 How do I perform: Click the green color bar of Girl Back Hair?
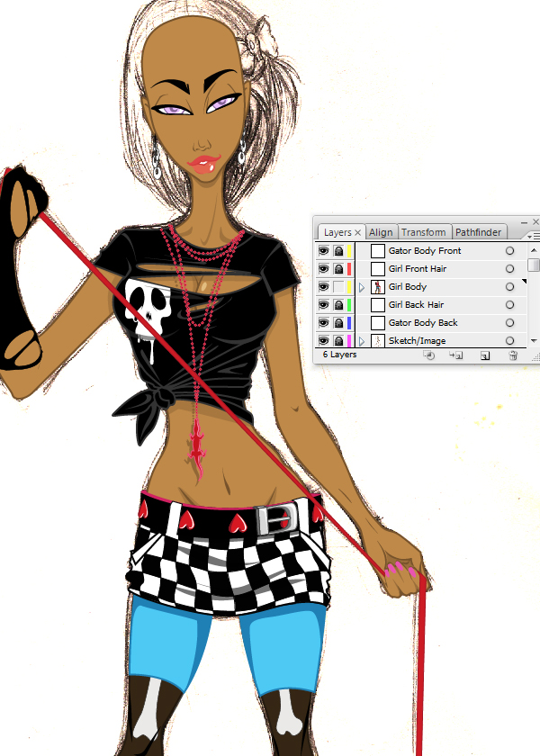point(349,305)
